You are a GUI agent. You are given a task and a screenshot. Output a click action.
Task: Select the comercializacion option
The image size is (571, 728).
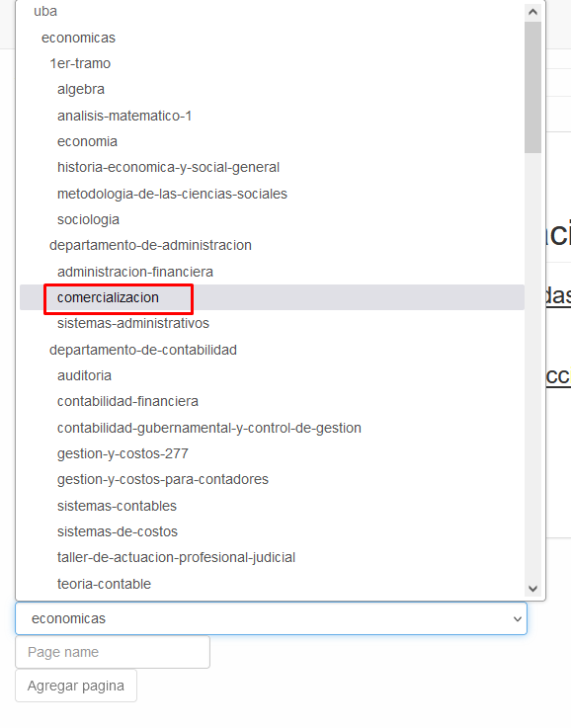pyautogui.click(x=272, y=297)
